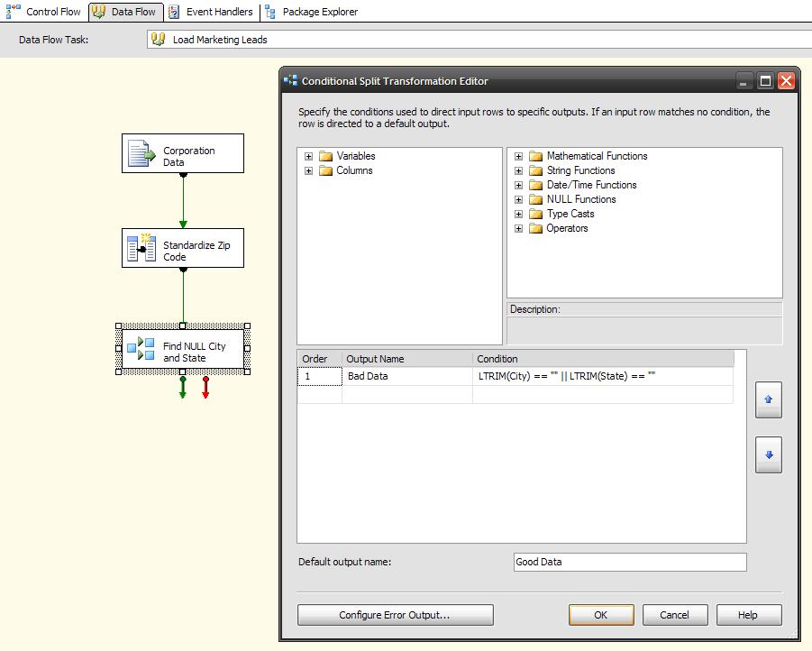Expand the NULL Functions node
Viewport: 812px width, 651px height.
pyautogui.click(x=518, y=199)
